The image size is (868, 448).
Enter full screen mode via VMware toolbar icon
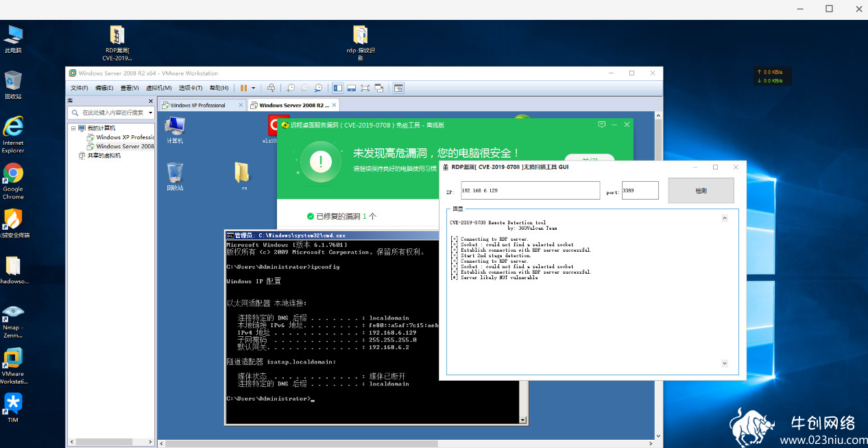coord(365,88)
